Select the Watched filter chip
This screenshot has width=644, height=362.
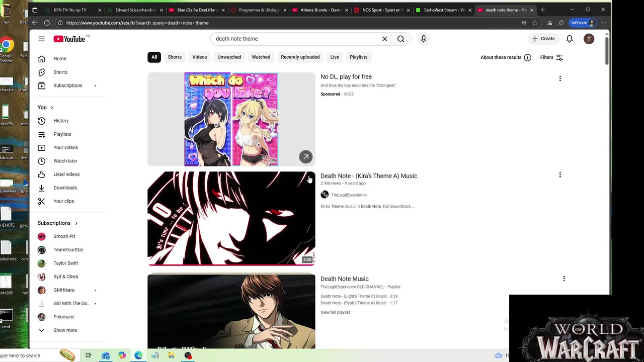pyautogui.click(x=261, y=57)
